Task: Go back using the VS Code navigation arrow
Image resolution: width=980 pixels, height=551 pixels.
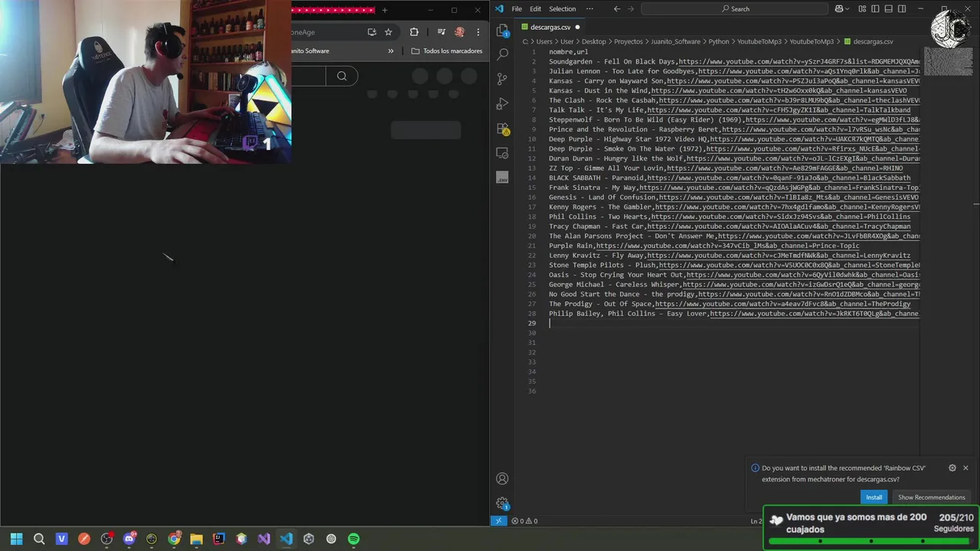Action: [616, 9]
